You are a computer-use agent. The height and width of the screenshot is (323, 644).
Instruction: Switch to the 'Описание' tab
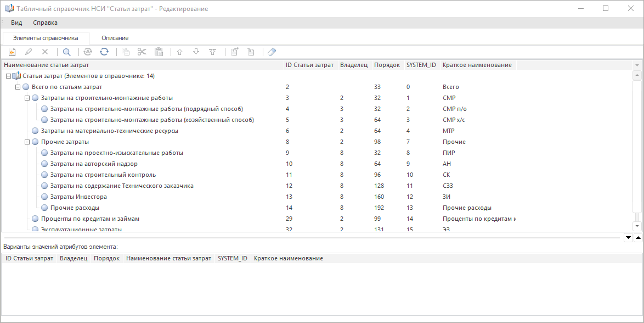115,38
